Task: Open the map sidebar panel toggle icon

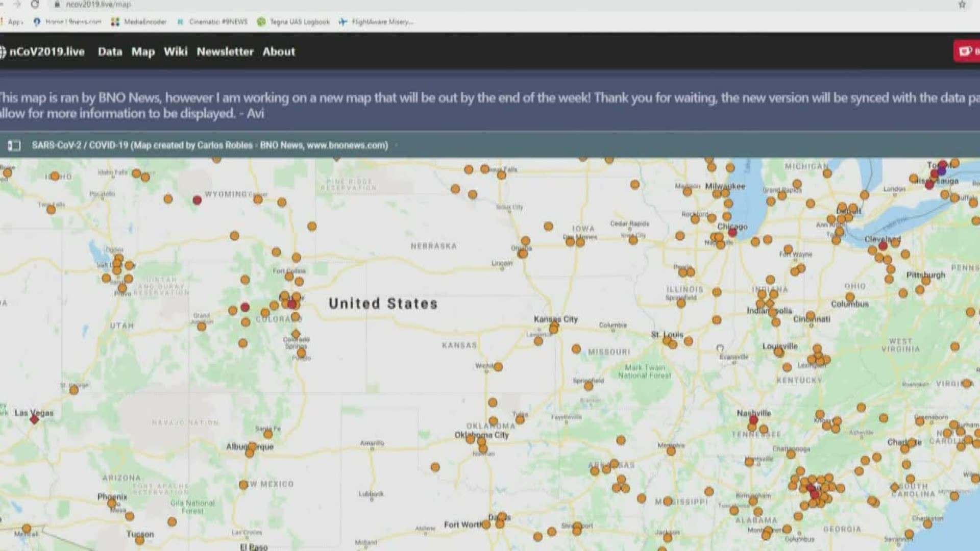Action: (x=14, y=146)
